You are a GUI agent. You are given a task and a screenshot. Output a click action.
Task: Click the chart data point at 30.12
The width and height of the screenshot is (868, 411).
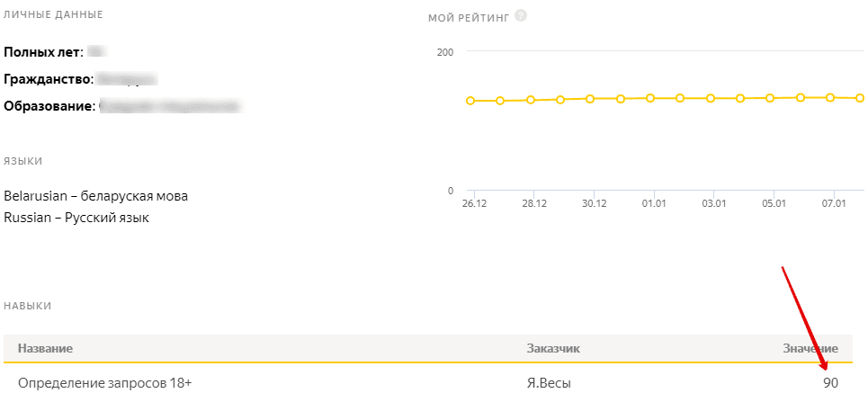tap(590, 99)
